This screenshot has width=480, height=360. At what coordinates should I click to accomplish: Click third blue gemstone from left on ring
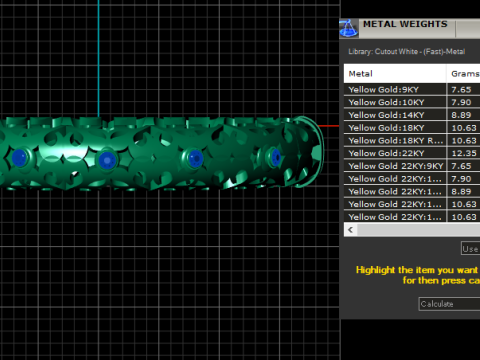point(195,159)
